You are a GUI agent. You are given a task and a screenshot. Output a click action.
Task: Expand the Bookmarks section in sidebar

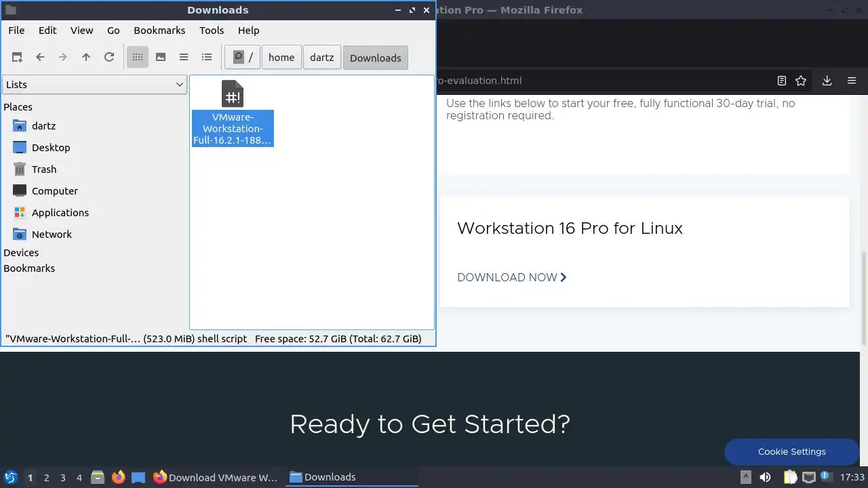coord(29,268)
